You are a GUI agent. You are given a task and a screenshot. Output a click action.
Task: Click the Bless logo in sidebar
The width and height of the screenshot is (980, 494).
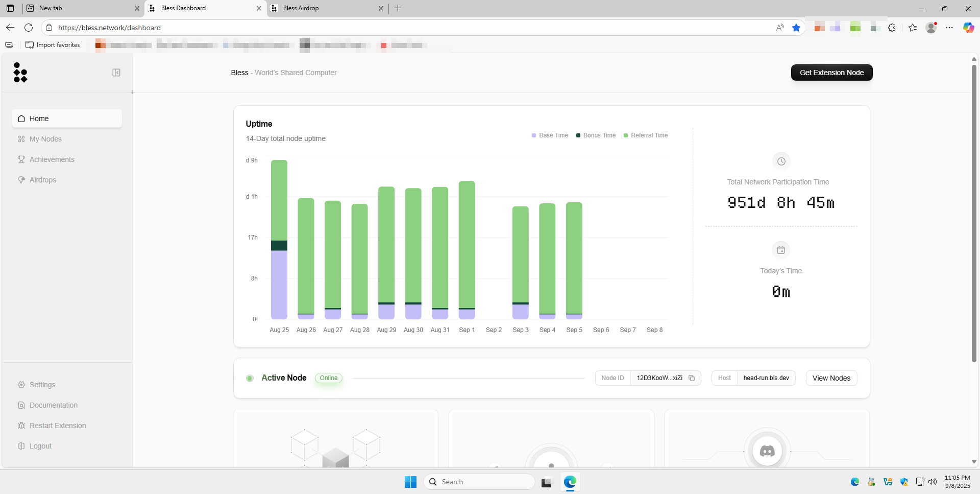pos(20,73)
